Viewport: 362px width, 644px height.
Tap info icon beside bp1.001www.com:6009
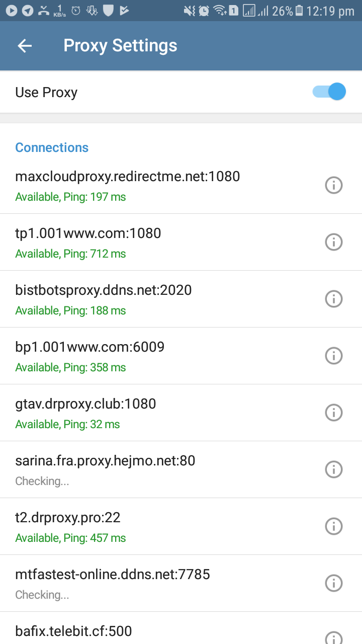[x=333, y=356]
